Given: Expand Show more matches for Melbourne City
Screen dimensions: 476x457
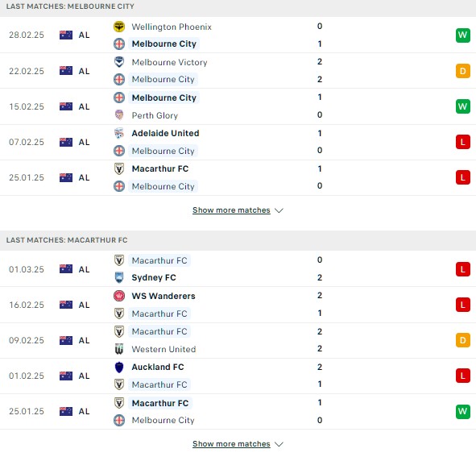Looking at the screenshot, I should pyautogui.click(x=231, y=210).
